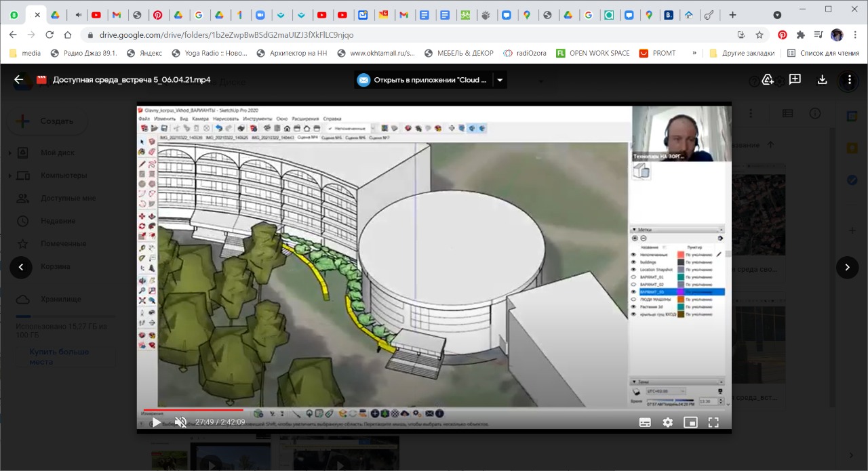The width and height of the screenshot is (868, 471).
Task: Open the add comment icon
Action: pos(795,80)
